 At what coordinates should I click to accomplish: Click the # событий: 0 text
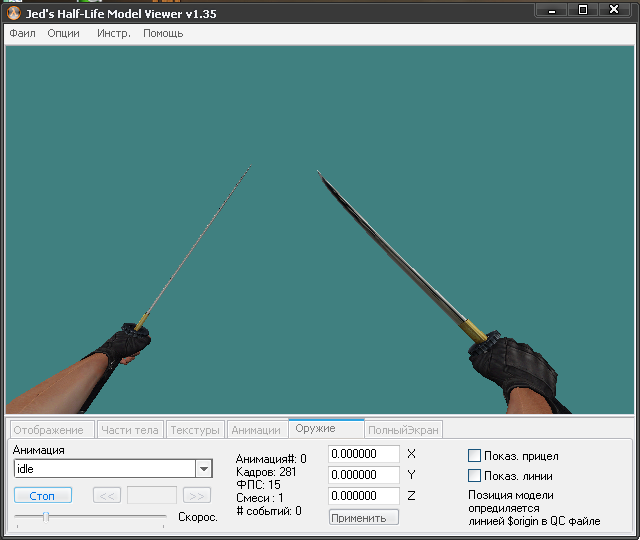click(x=269, y=511)
